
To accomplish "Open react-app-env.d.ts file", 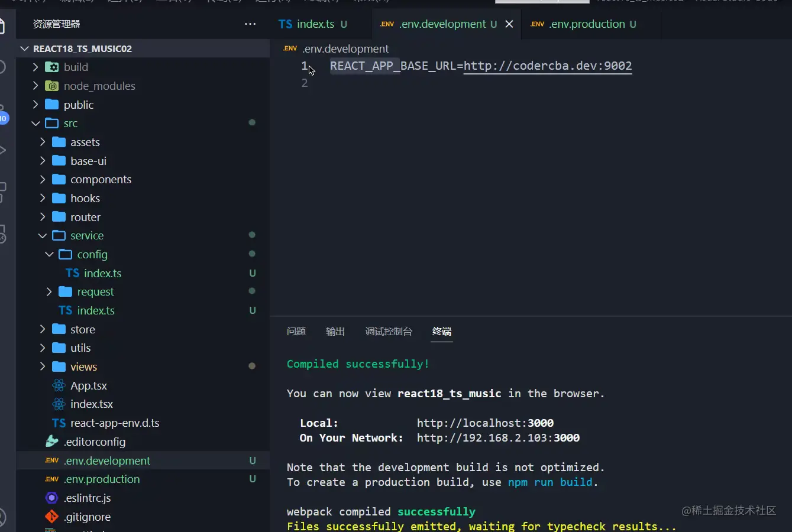I will tap(115, 423).
